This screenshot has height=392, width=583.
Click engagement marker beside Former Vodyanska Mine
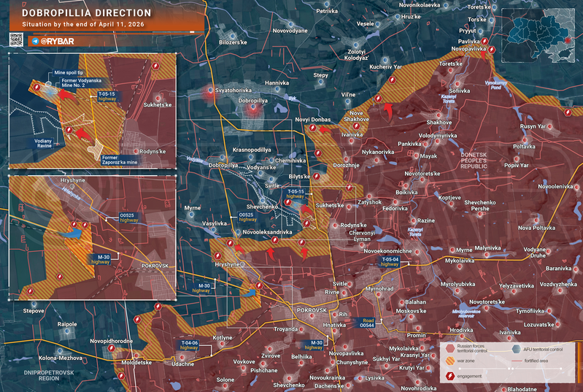[x=36, y=88]
